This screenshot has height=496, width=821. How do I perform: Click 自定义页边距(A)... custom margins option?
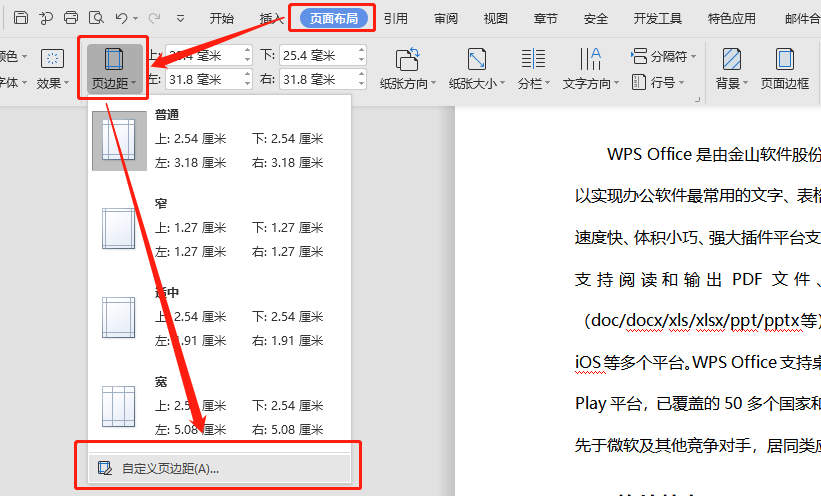coord(170,468)
